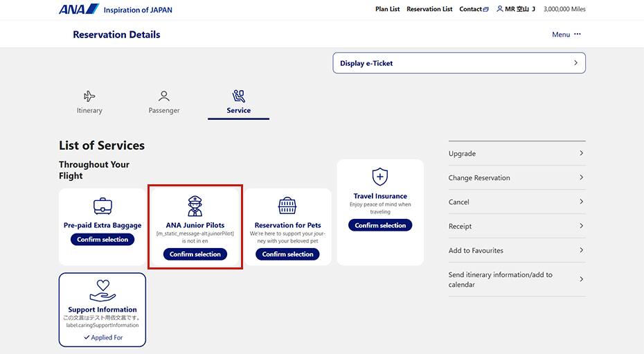This screenshot has height=354, width=644.
Task: Click the ANA Junior Pilots title
Action: [x=195, y=225]
